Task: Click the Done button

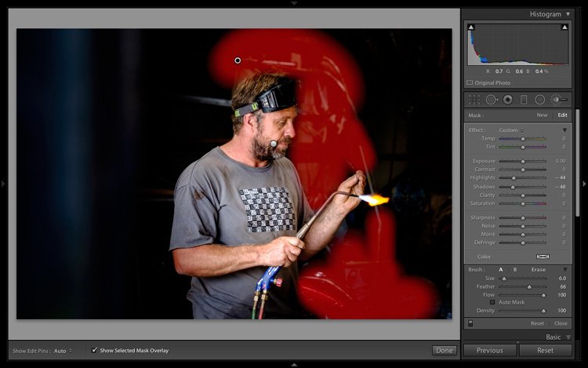Action: point(444,350)
